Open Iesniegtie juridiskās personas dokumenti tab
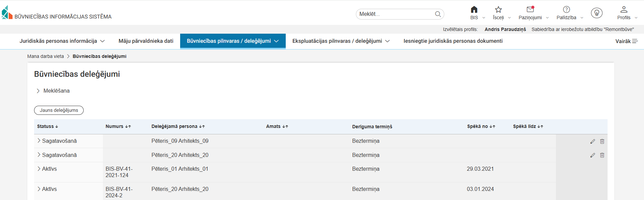The image size is (644, 200). (x=453, y=41)
